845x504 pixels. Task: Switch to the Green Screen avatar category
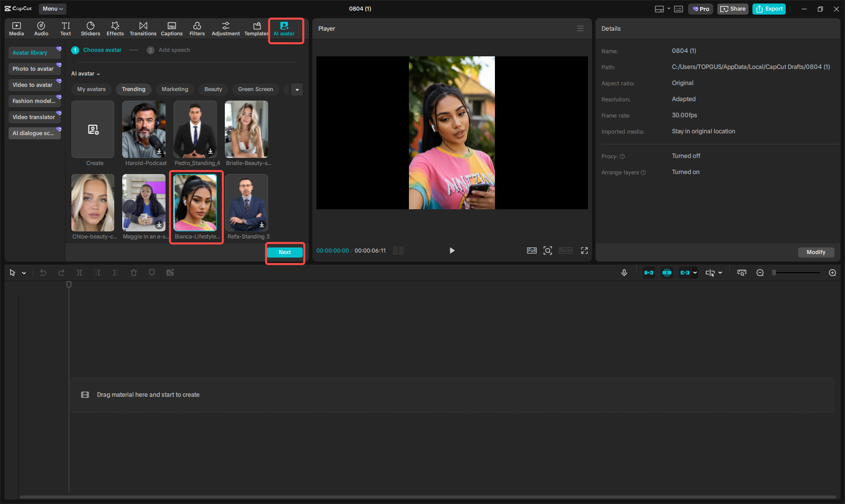click(256, 89)
